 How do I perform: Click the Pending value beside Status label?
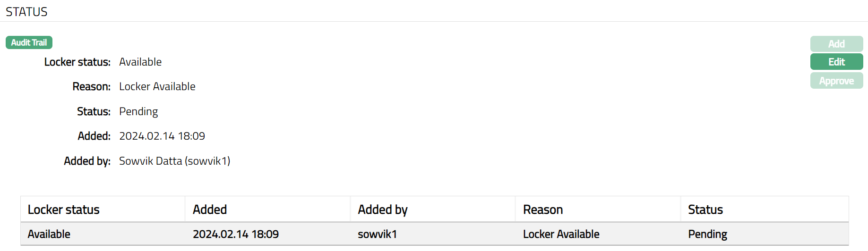pyautogui.click(x=138, y=111)
